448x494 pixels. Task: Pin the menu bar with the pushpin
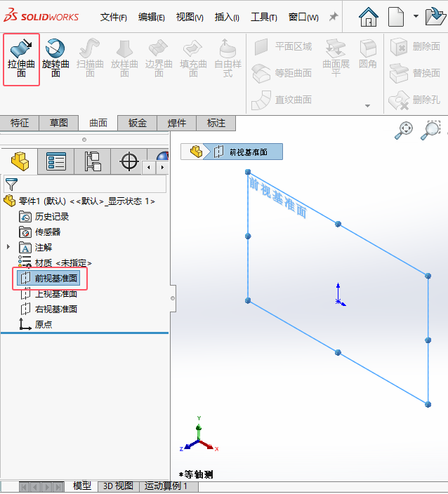tap(333, 17)
